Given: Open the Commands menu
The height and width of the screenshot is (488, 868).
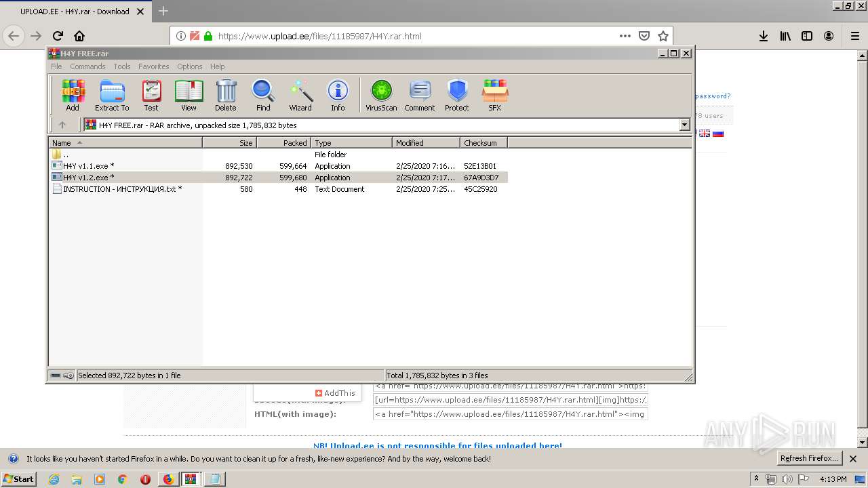Looking at the screenshot, I should point(87,66).
